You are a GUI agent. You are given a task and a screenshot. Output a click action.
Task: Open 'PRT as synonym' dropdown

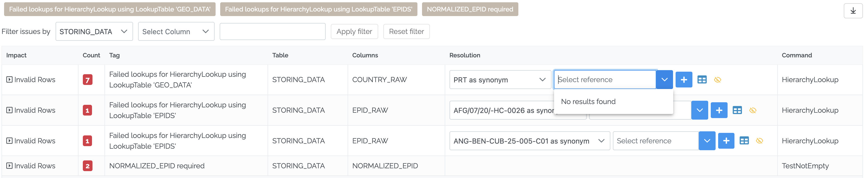(x=500, y=80)
